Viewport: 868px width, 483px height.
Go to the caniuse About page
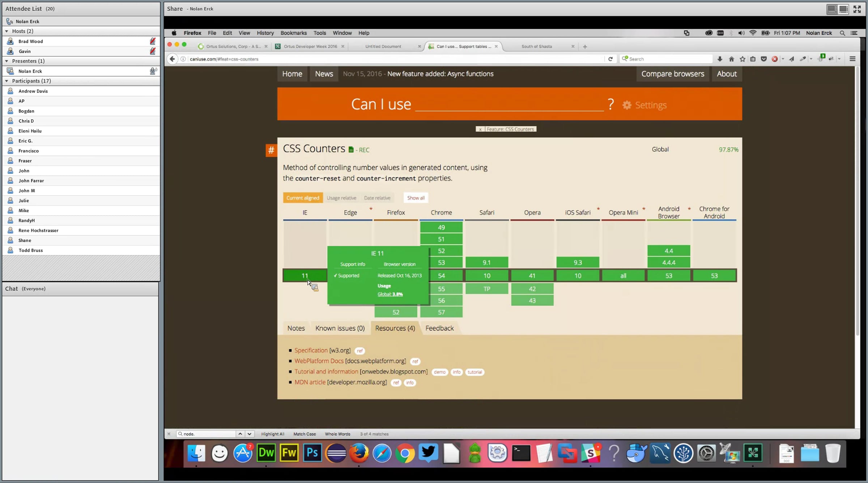727,74
